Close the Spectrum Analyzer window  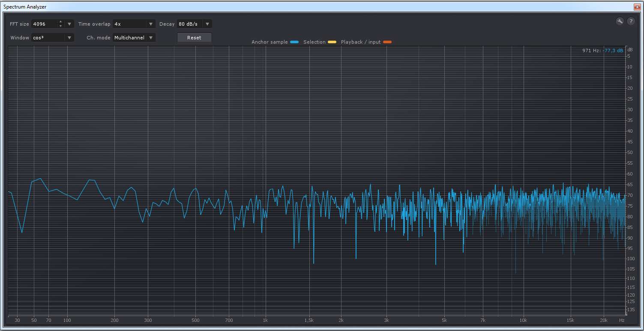[638, 6]
